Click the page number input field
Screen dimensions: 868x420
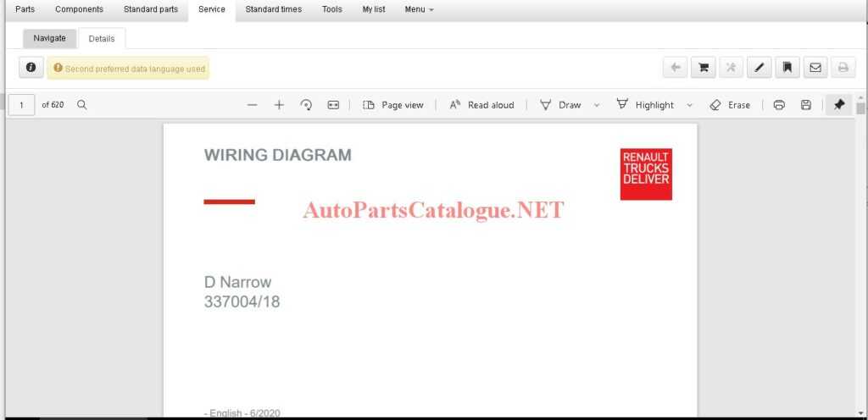21,105
